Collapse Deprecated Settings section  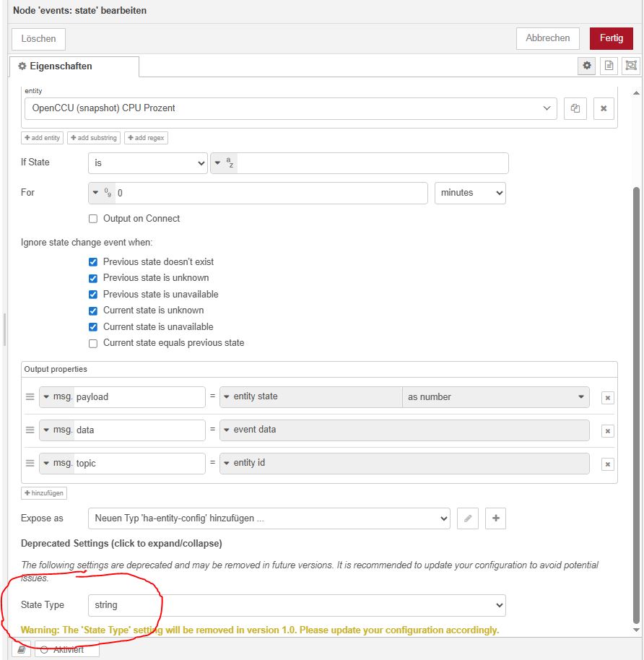click(x=121, y=544)
